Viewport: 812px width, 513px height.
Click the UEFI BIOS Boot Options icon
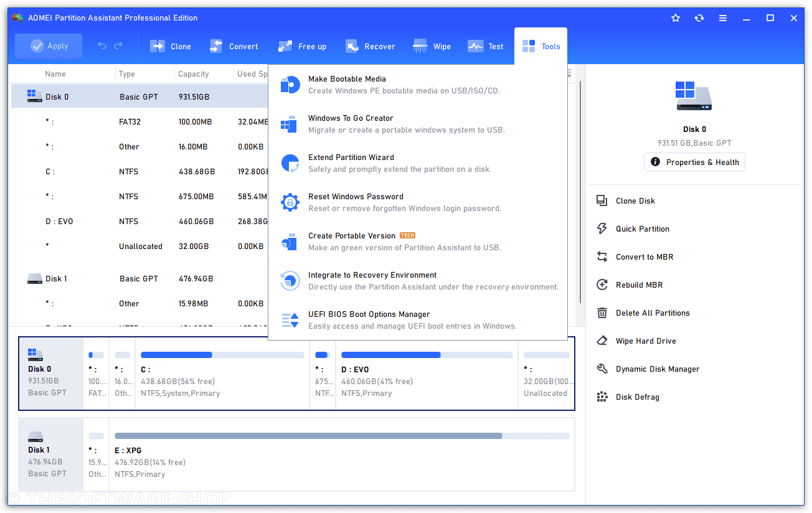tap(290, 320)
